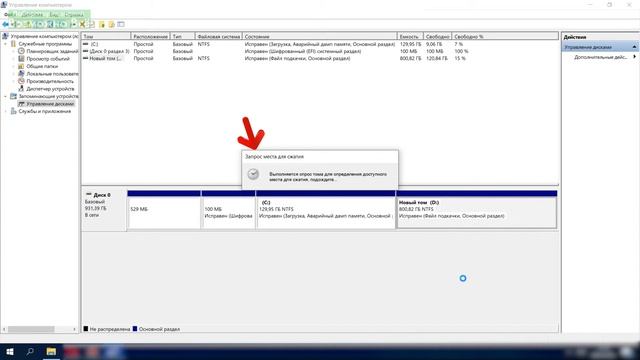The height and width of the screenshot is (360, 640).
Task: Click the black Не распределена legend swatch
Action: (x=86, y=329)
